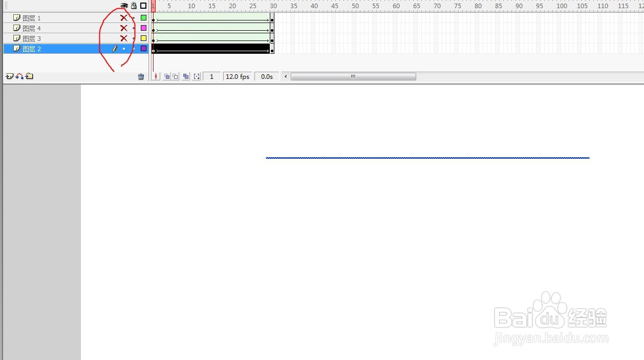Show hidden layer 图层 4 via red X
The width and height of the screenshot is (644, 360).
(x=123, y=28)
